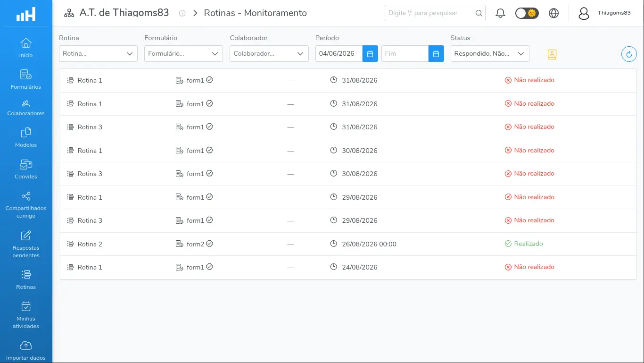Click the refresh circular button
Image resolution: width=644 pixels, height=363 pixels.
coord(629,54)
